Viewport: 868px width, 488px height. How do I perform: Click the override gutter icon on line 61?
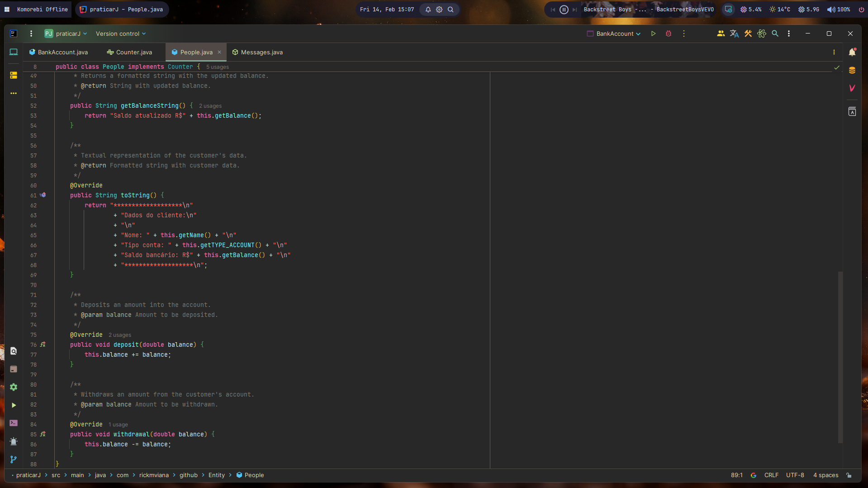tap(43, 195)
